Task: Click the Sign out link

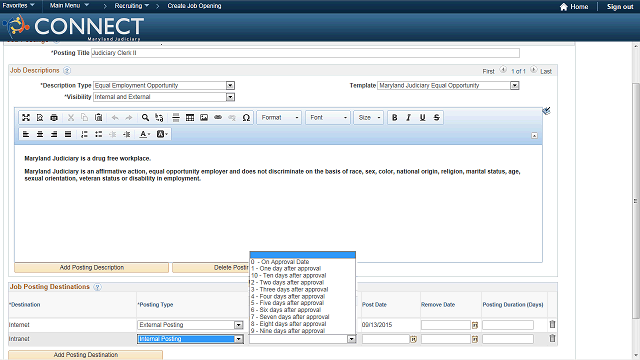Action: pyautogui.click(x=620, y=7)
